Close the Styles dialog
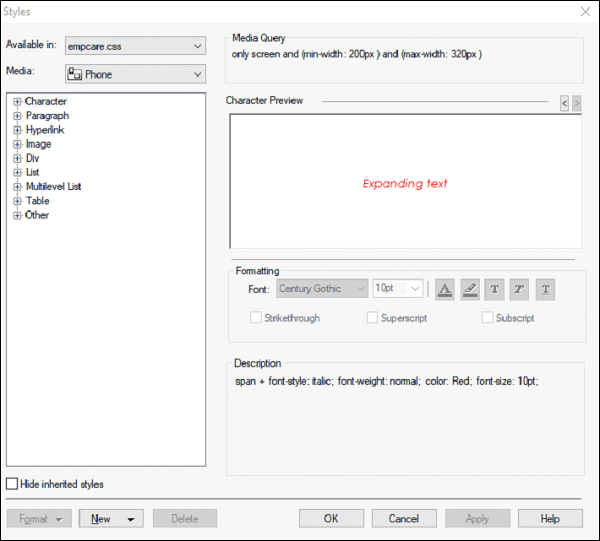The height and width of the screenshot is (541, 600). coord(585,11)
